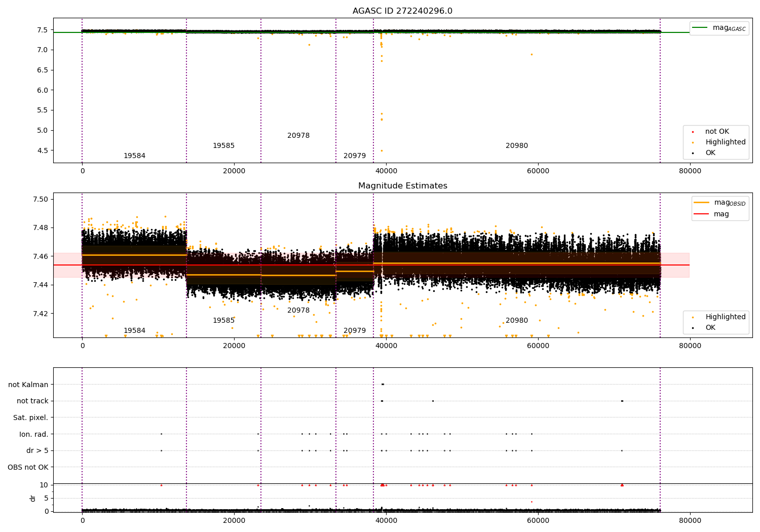Click y-axis tick 7.5 in top plot
This screenshot has width=760, height=532.
(43, 30)
